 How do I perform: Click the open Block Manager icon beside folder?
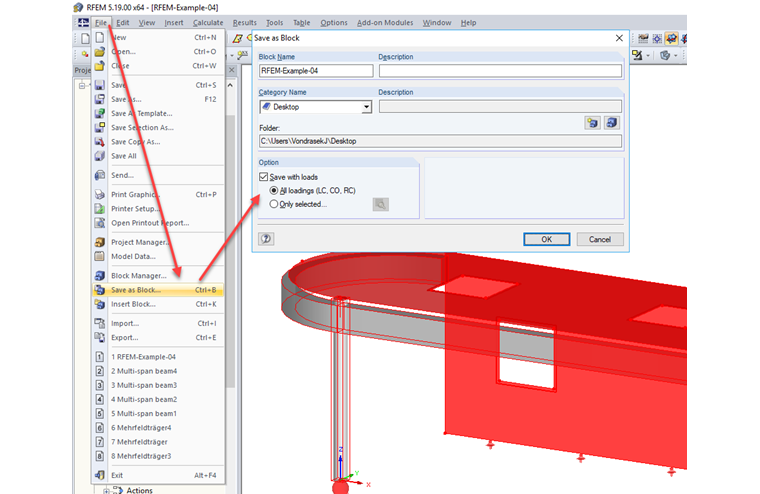tap(612, 123)
